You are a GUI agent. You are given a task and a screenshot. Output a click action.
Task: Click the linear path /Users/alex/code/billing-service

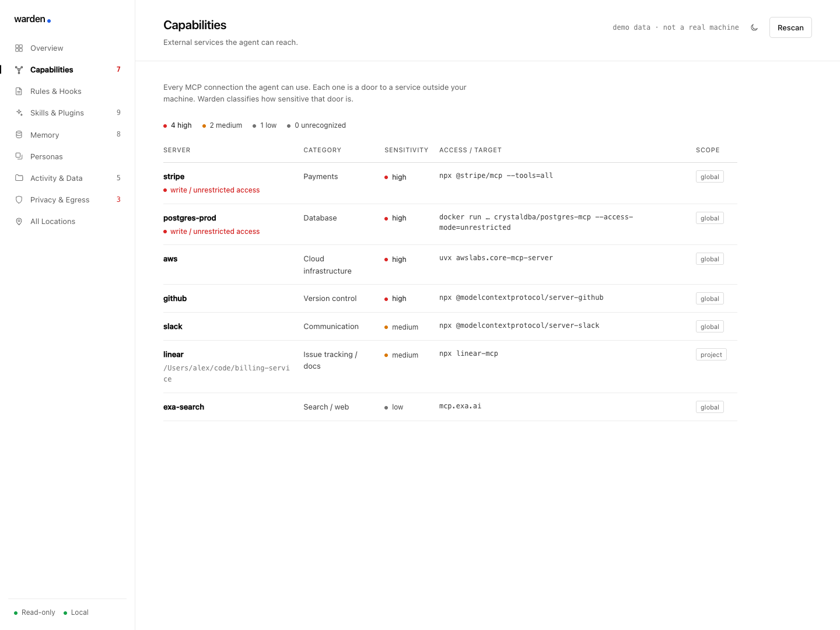coord(226,373)
